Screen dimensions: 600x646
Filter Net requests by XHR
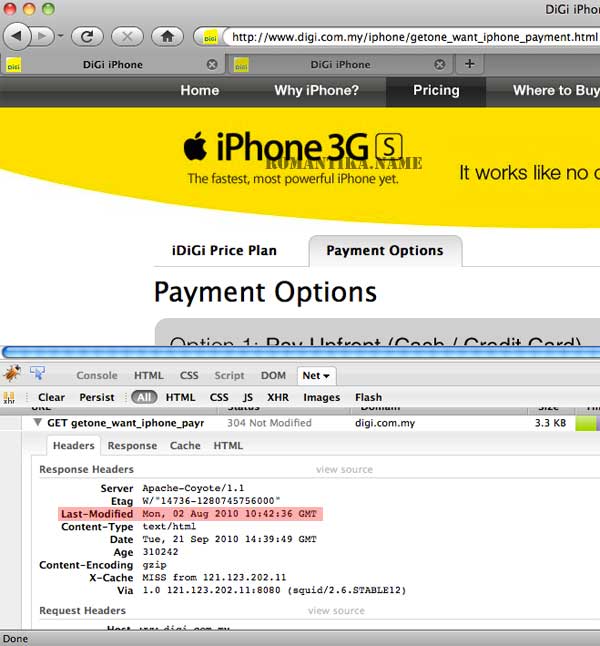(278, 397)
